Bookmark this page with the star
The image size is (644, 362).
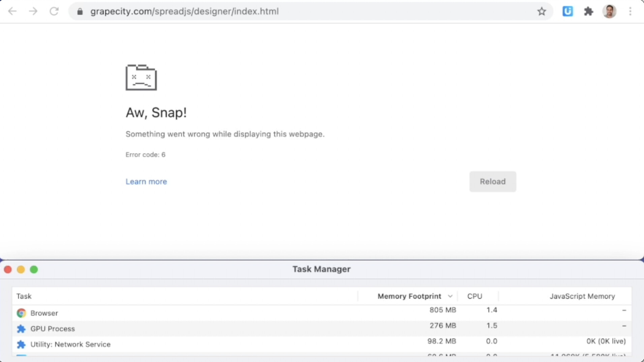[542, 11]
